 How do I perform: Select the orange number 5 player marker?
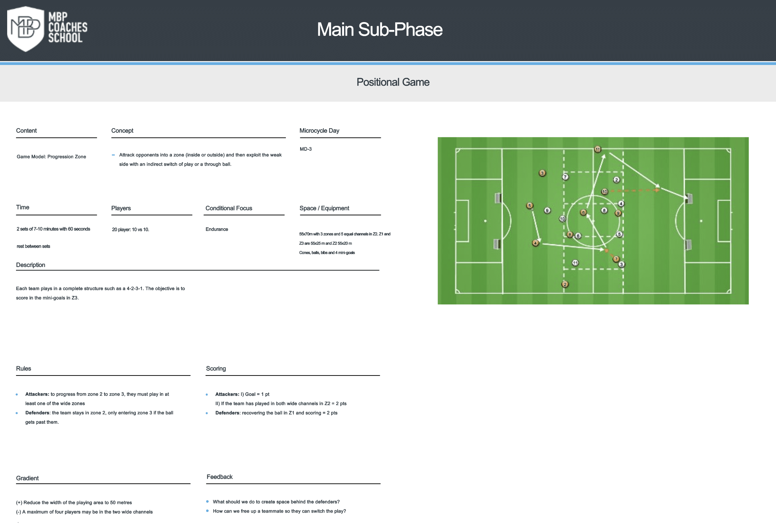(x=530, y=206)
